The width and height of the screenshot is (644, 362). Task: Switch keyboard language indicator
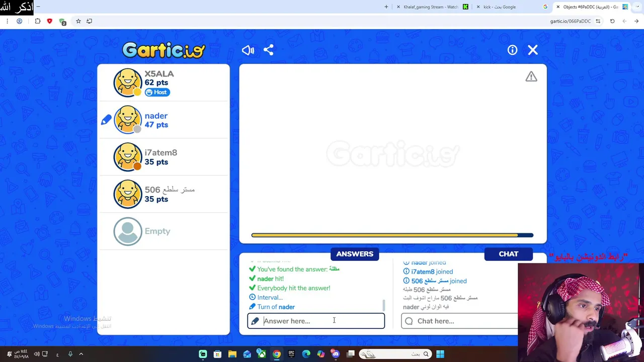[57, 354]
